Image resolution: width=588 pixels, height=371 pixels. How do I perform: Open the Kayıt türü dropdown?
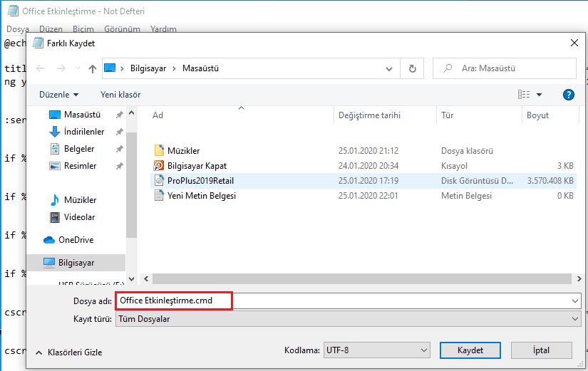point(348,319)
